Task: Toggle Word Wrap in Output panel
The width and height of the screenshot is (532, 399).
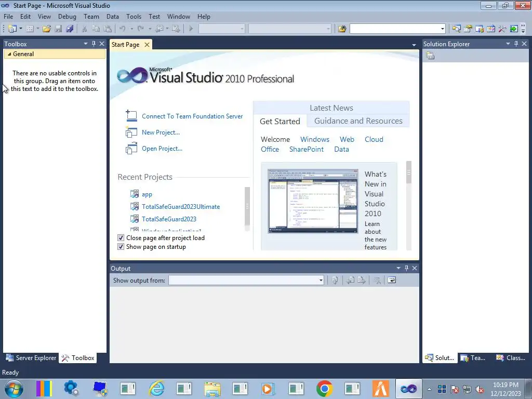Action: (x=392, y=280)
